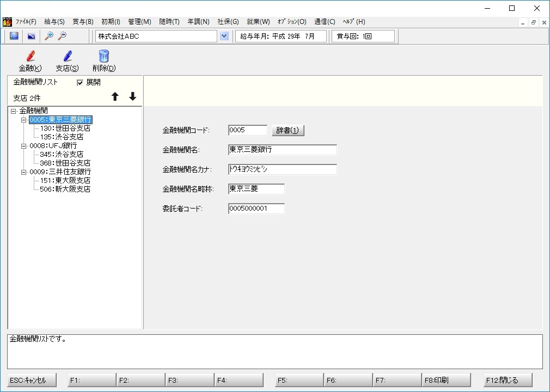Select branch 368:世田谷支店
The width and height of the screenshot is (550, 392).
tap(65, 163)
